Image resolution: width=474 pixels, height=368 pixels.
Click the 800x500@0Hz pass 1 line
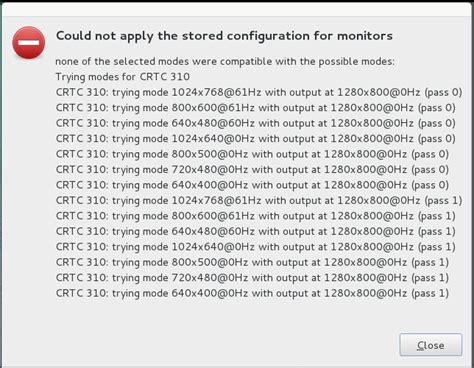pos(252,262)
